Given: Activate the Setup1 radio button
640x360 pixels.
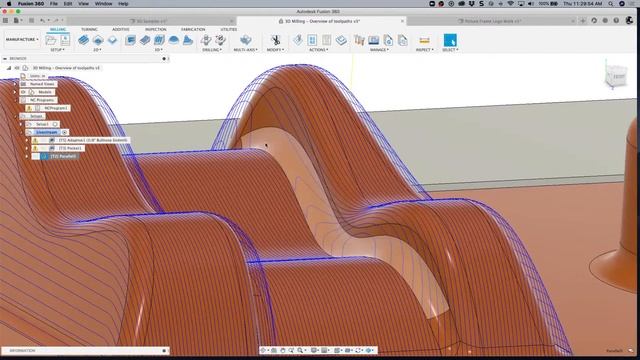Looking at the screenshot, I should 55,124.
